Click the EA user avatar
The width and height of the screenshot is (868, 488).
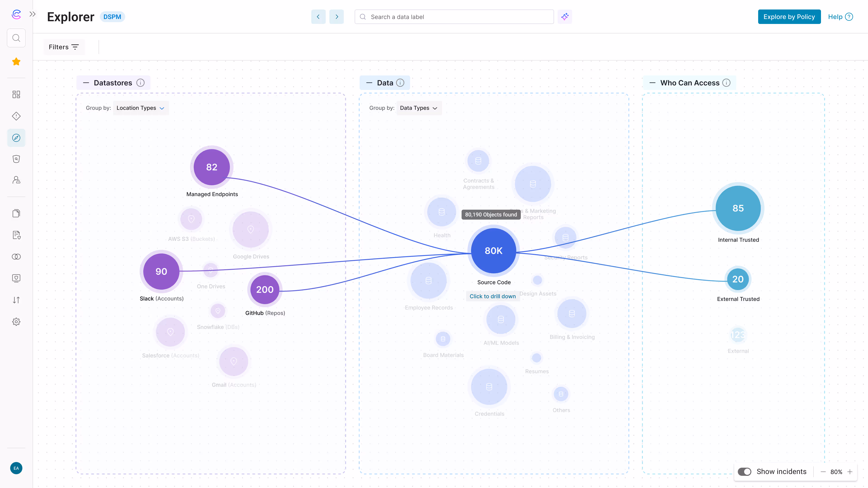tap(16, 468)
